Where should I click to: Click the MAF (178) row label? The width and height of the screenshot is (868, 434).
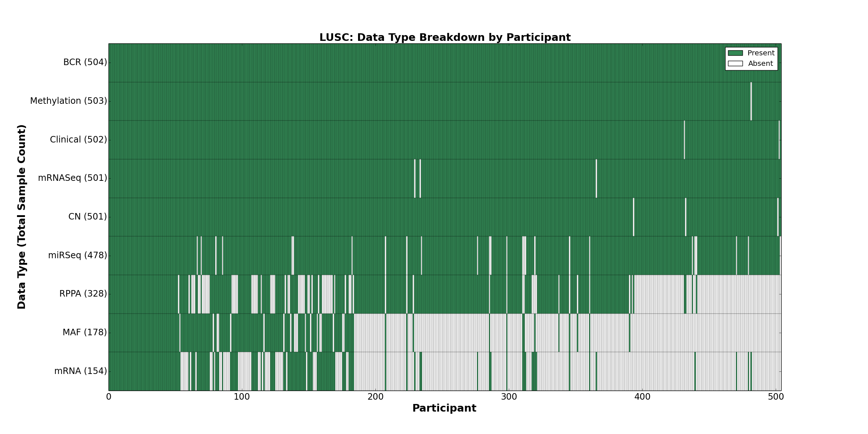tap(85, 332)
